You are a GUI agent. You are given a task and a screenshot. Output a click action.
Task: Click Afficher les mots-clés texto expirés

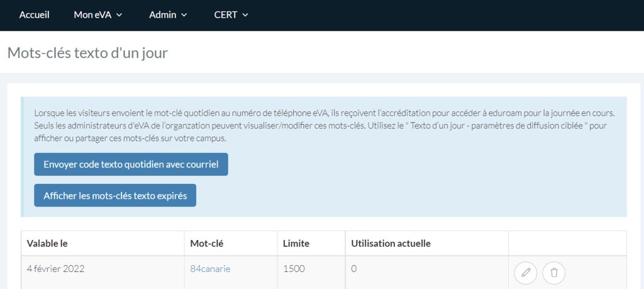point(115,195)
